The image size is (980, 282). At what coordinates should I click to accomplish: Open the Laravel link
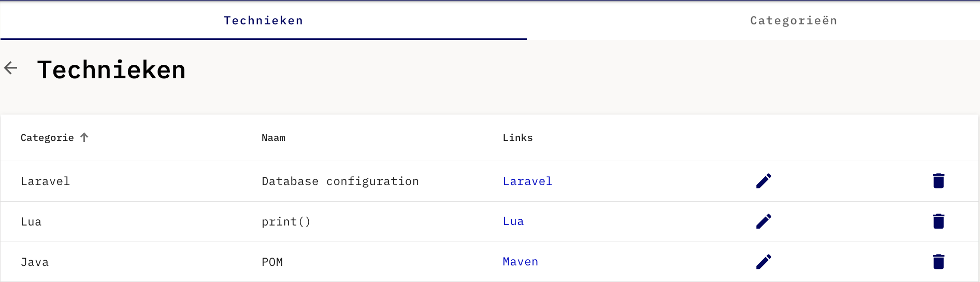coord(527,181)
